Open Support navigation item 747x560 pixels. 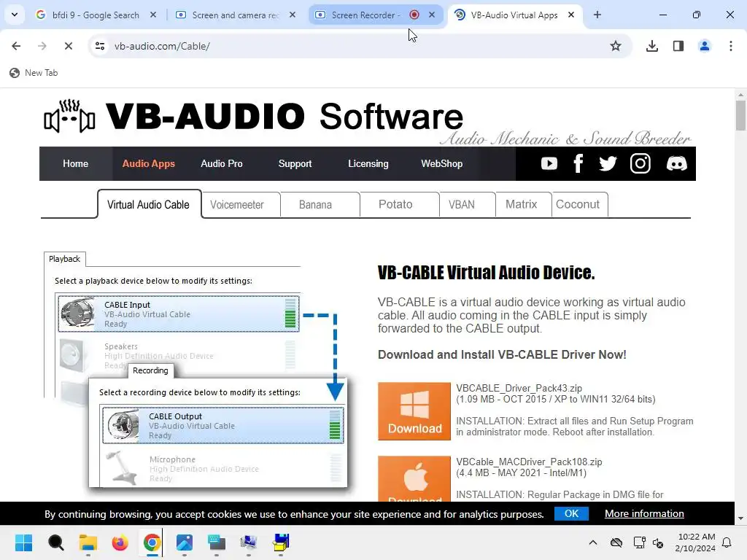point(295,164)
